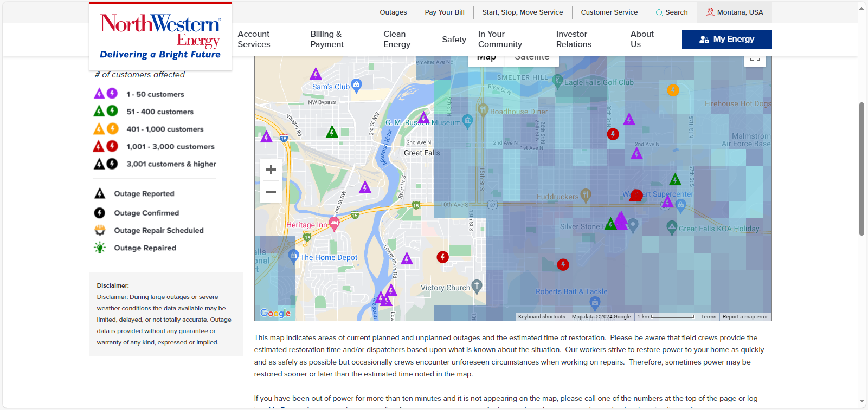Image resolution: width=868 pixels, height=410 pixels.
Task: Click the '51 - 400 customers' legend text
Action: (160, 112)
